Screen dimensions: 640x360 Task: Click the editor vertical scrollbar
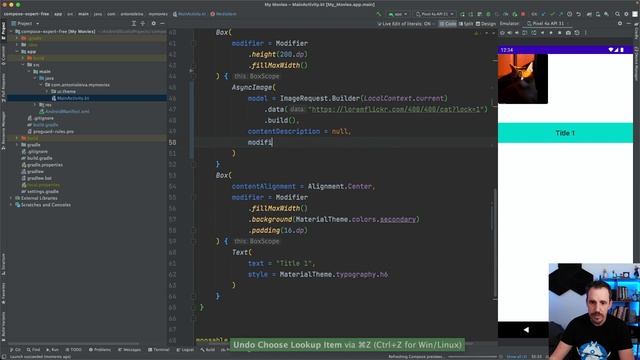494,243
